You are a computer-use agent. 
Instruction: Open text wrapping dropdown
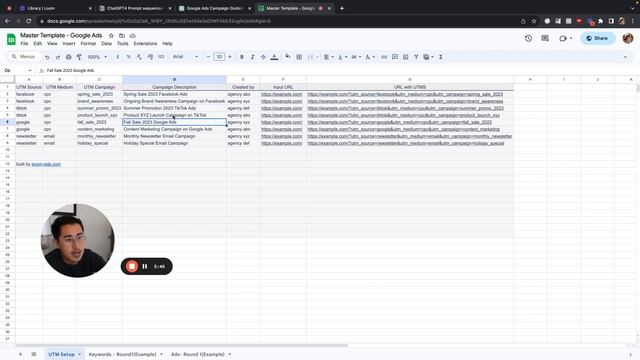pos(356,57)
